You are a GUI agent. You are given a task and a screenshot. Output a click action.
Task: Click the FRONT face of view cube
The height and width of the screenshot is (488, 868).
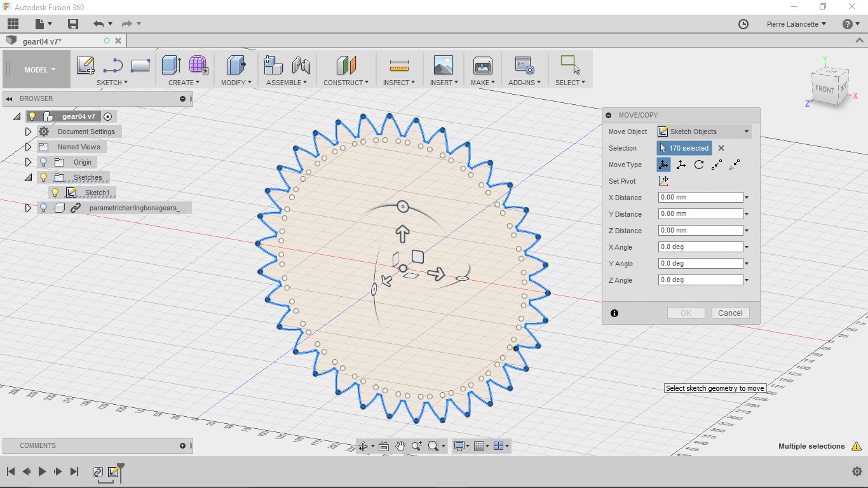[825, 90]
